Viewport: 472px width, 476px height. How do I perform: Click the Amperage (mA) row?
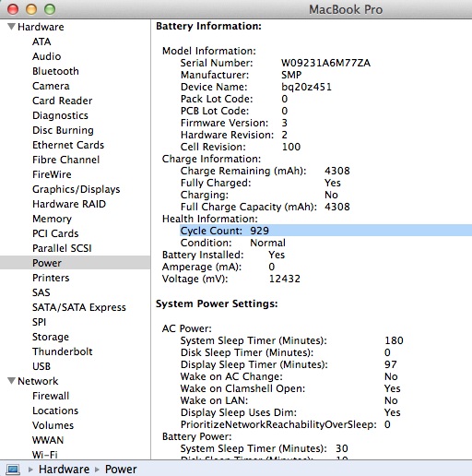click(x=218, y=267)
